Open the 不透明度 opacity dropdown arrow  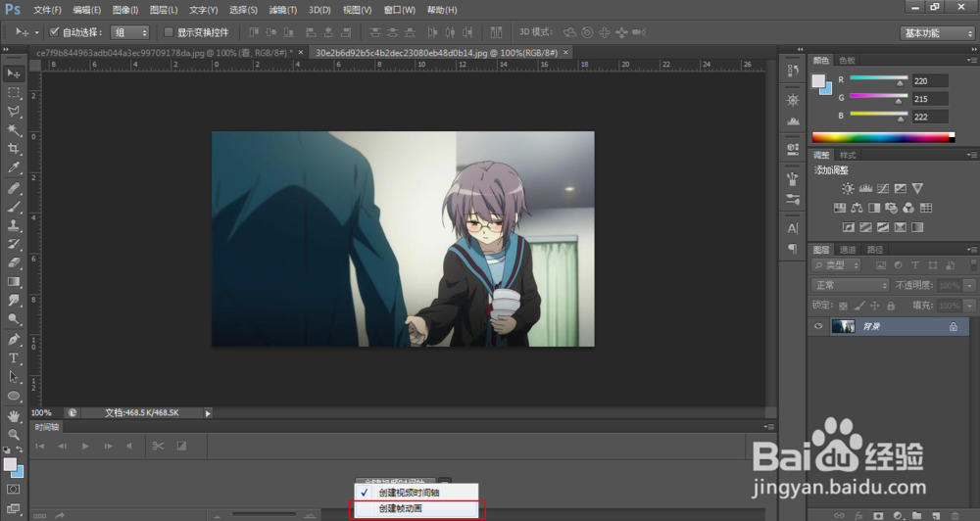969,286
